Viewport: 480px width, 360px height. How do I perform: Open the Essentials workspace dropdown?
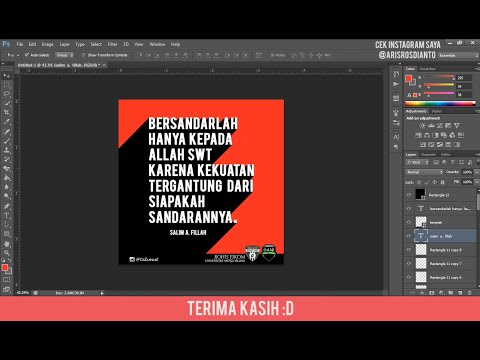point(458,55)
